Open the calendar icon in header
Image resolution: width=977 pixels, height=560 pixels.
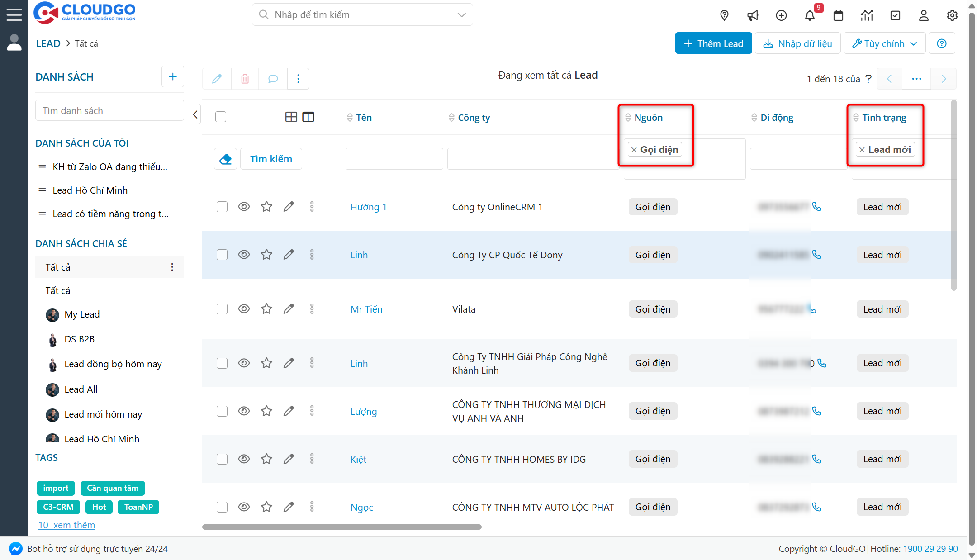point(838,15)
